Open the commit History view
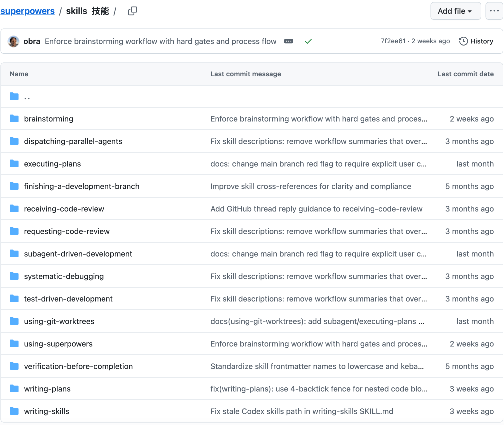The image size is (504, 425). point(476,41)
